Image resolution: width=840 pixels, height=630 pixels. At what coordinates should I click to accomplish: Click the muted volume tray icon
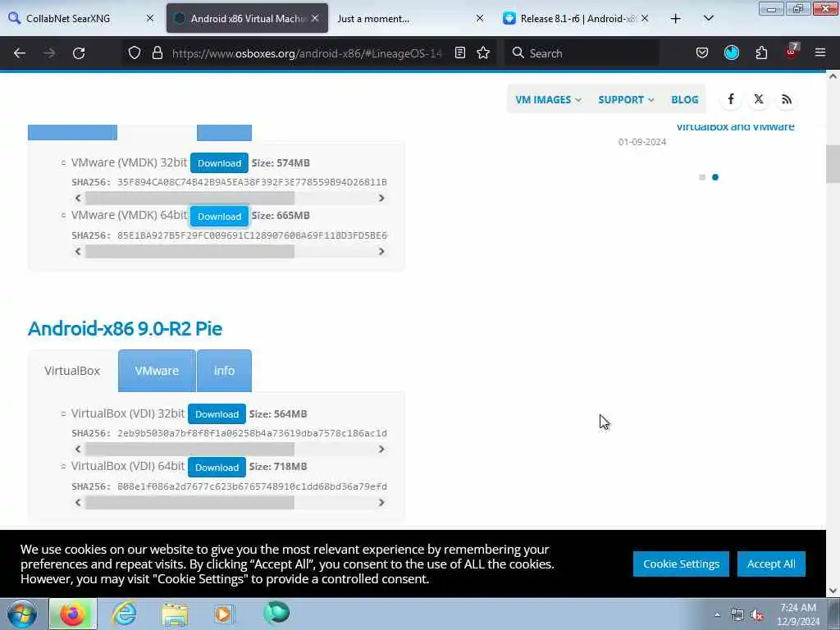point(757,615)
